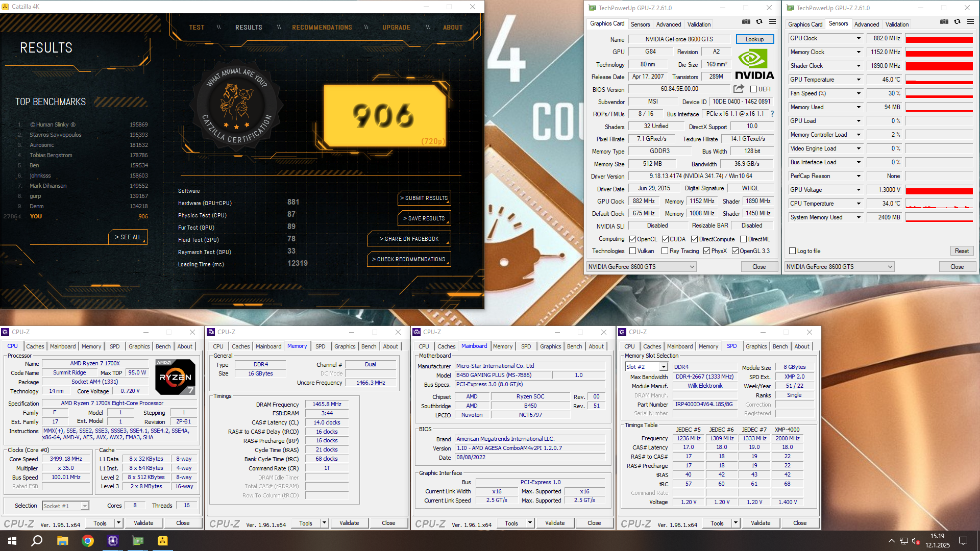
Task: Click camera icon in GPU-Z Sensors window
Action: coord(944,22)
